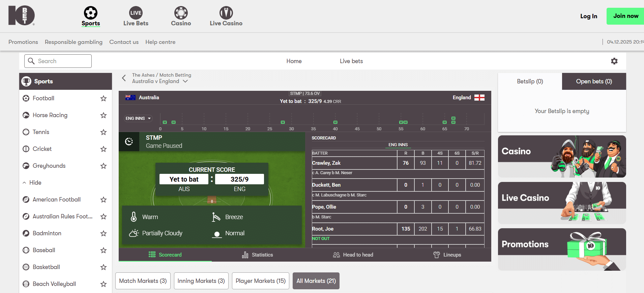Favorite American Football with its star
The width and height of the screenshot is (644, 293).
pyautogui.click(x=104, y=199)
